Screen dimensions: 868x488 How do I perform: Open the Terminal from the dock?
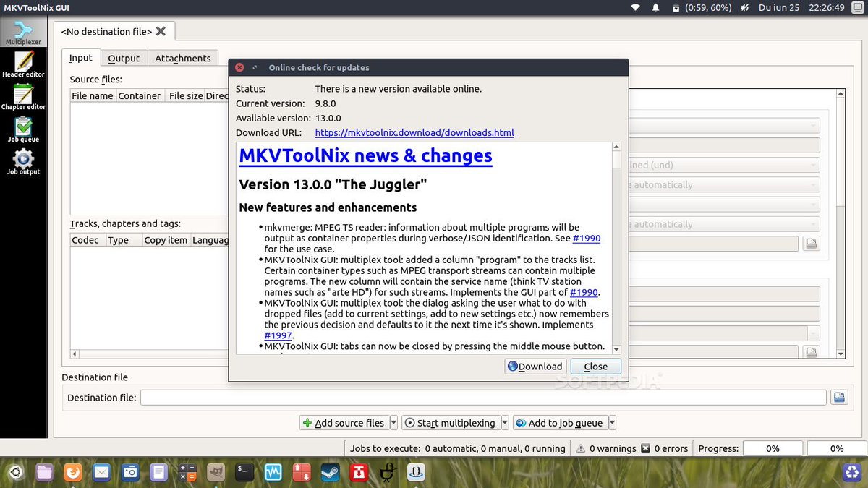pyautogui.click(x=244, y=473)
